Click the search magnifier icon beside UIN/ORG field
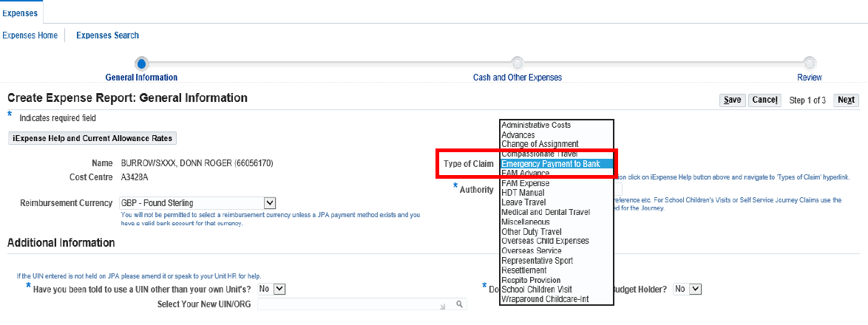 point(459,304)
